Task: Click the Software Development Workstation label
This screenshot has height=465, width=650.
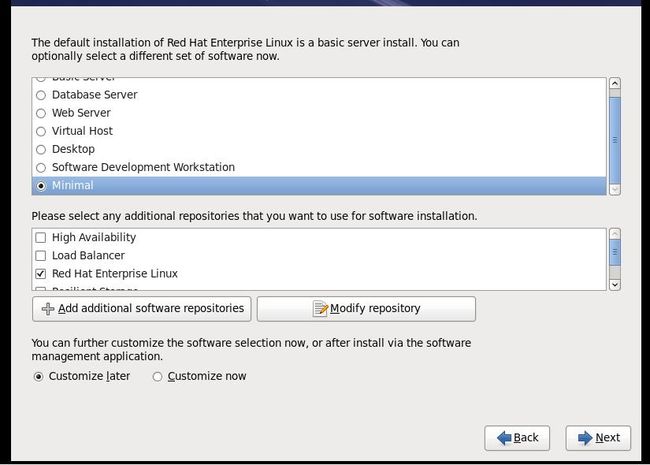Action: point(143,167)
